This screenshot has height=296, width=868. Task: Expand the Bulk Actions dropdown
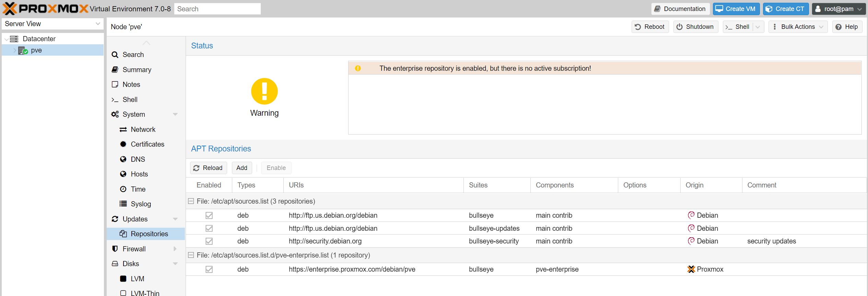(x=798, y=27)
